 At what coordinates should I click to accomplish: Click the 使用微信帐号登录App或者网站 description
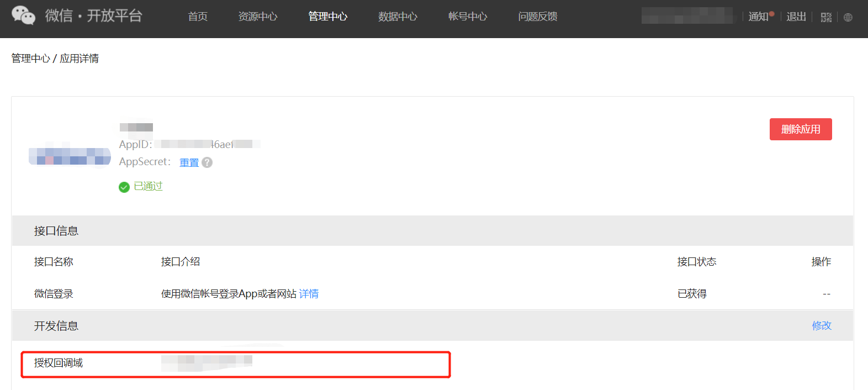coord(229,294)
